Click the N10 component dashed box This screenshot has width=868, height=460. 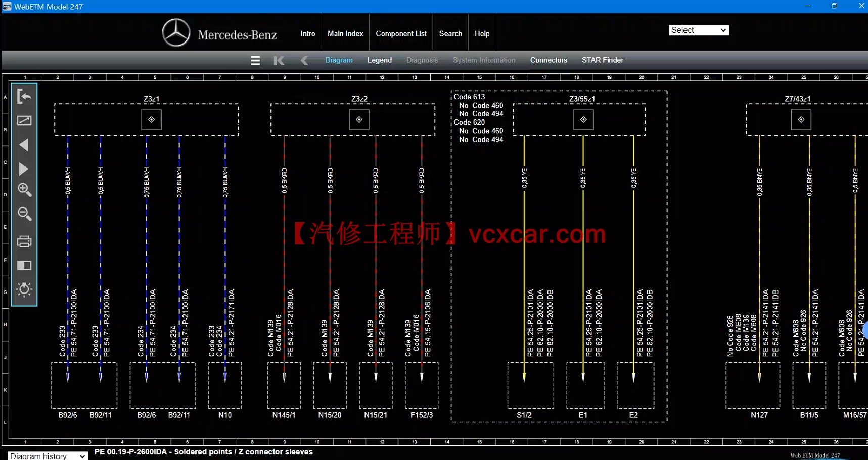[x=225, y=386]
